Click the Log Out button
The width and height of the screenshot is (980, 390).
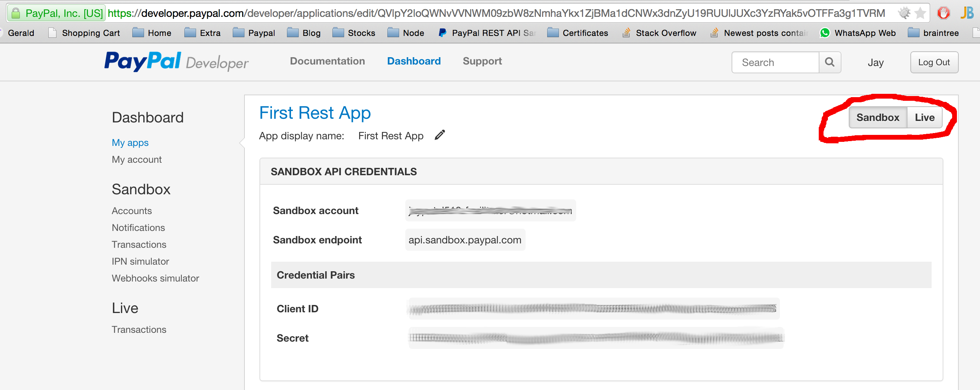(x=934, y=62)
